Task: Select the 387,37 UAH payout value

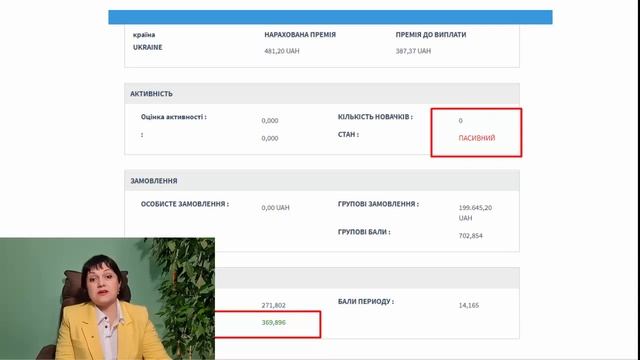Action: coord(413,51)
